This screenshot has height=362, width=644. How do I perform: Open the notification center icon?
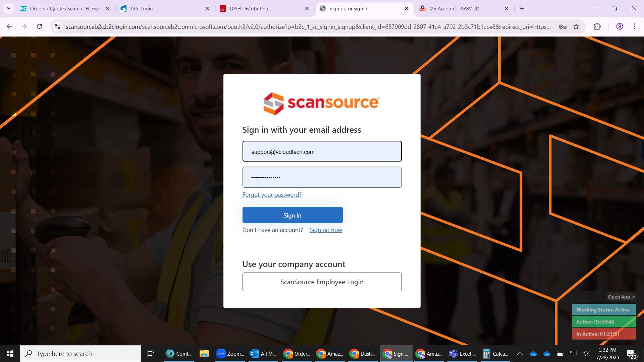click(x=631, y=354)
